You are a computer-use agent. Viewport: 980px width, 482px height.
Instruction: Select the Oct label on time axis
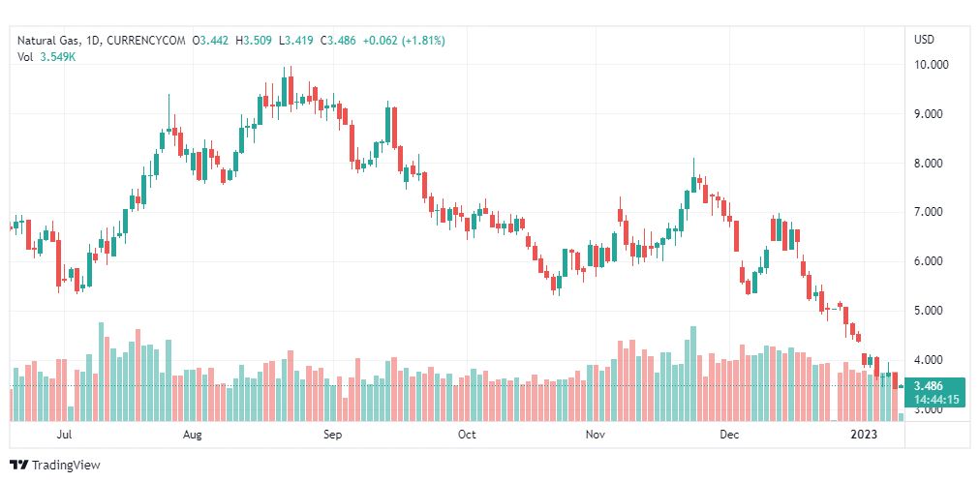pos(467,435)
